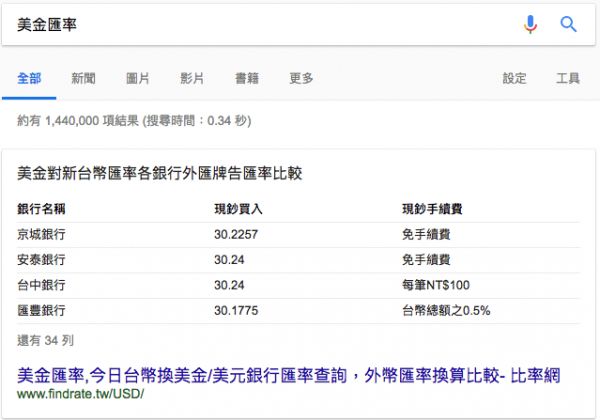Click 30.24 in the 台中銀行 row
Screen dimensions: 600x420
coord(229,285)
